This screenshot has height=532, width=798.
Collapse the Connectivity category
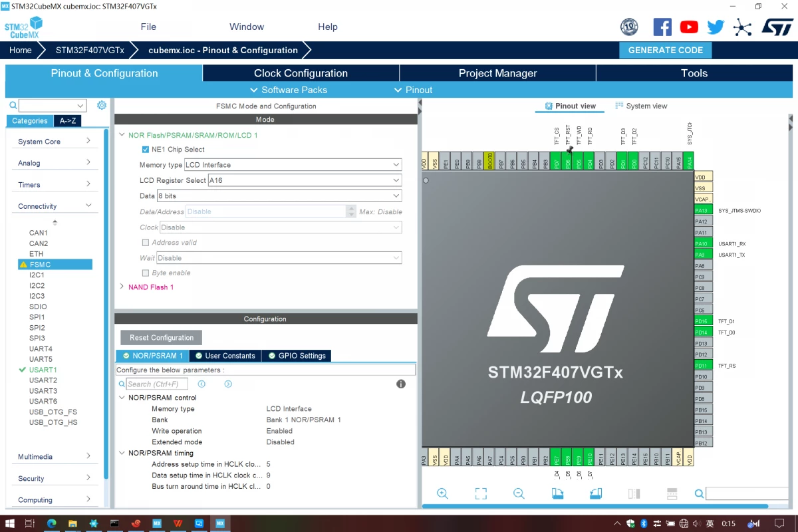(55, 206)
